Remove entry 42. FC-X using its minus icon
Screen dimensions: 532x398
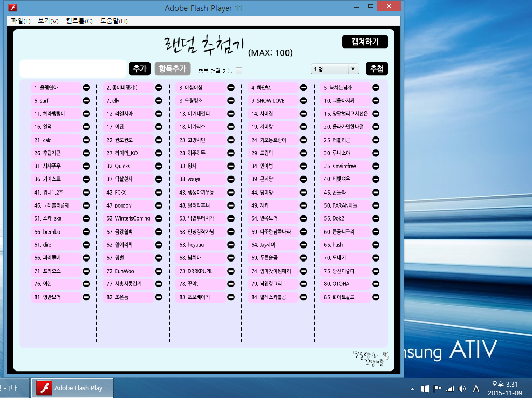click(x=158, y=193)
